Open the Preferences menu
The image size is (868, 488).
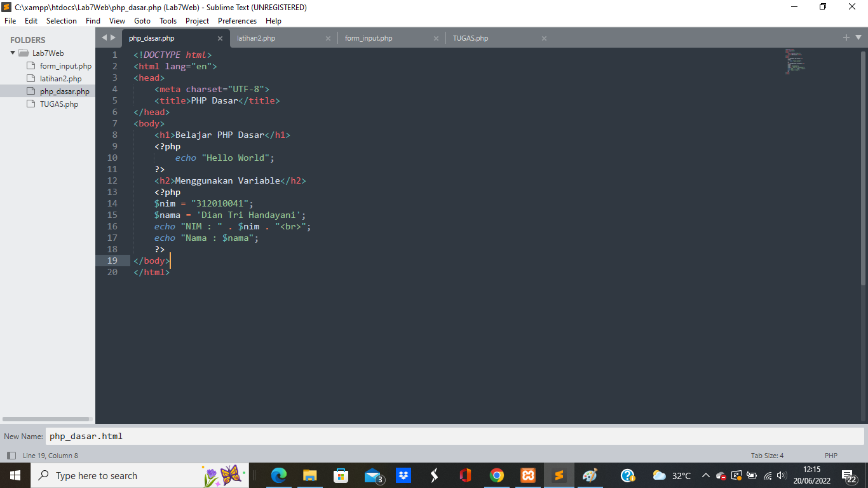[x=237, y=20]
